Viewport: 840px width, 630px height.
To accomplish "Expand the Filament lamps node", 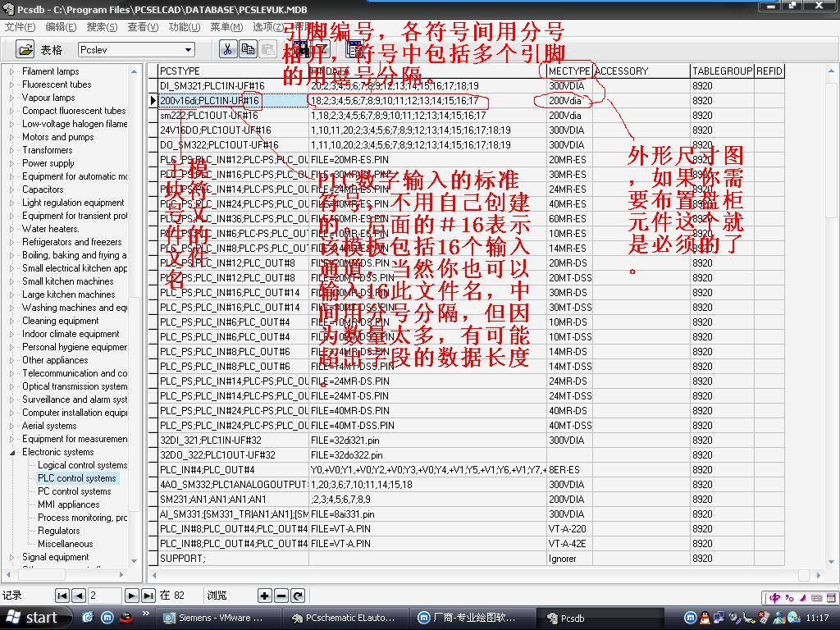I will [11, 71].
